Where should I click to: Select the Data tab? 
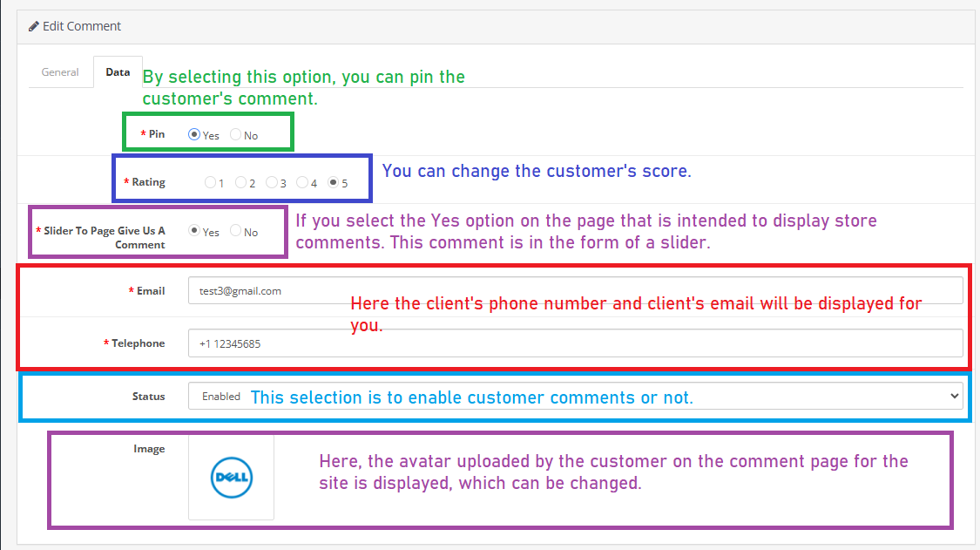(x=118, y=72)
